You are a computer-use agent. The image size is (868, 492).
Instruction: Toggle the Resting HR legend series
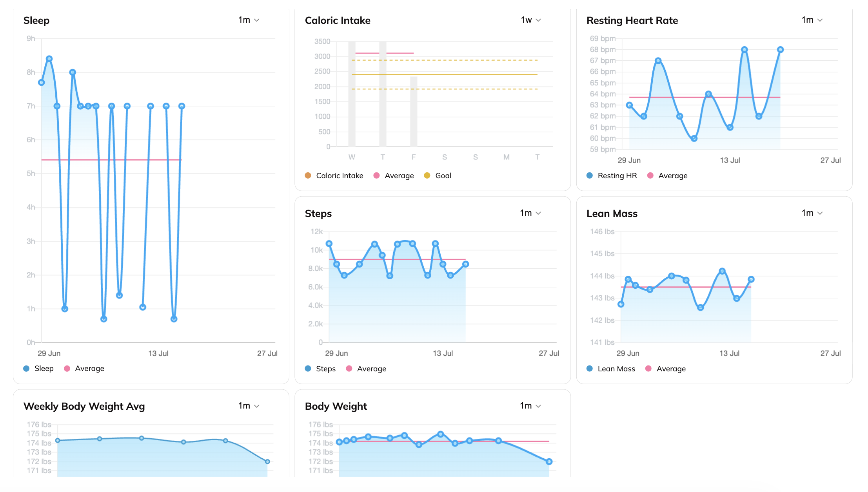[612, 175]
